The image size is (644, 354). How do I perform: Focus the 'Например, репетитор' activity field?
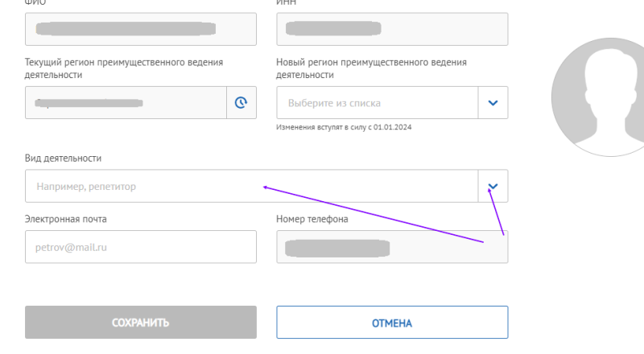pyautogui.click(x=251, y=186)
